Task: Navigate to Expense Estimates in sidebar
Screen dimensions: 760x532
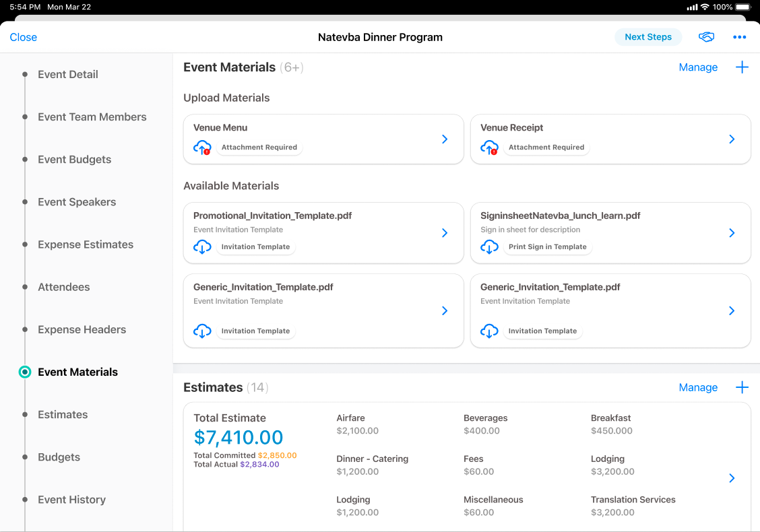Action: tap(86, 244)
